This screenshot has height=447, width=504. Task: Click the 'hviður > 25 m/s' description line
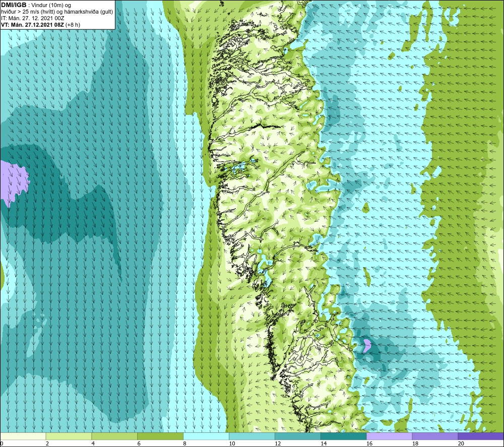click(x=57, y=12)
